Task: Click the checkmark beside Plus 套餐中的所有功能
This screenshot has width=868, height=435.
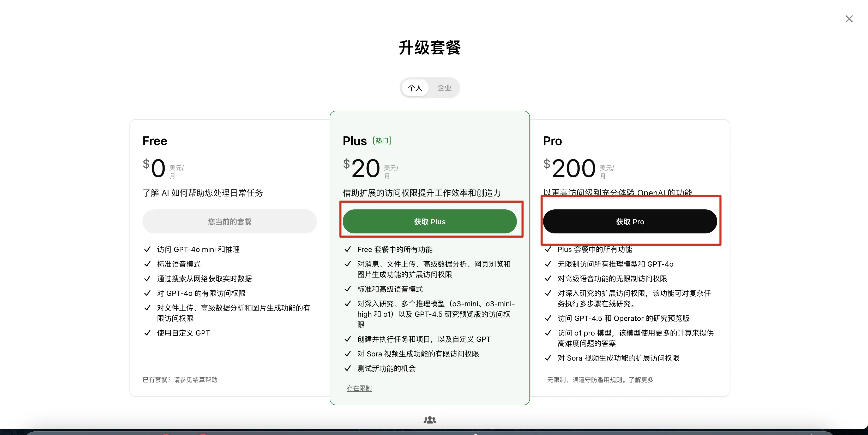Action: [x=548, y=250]
